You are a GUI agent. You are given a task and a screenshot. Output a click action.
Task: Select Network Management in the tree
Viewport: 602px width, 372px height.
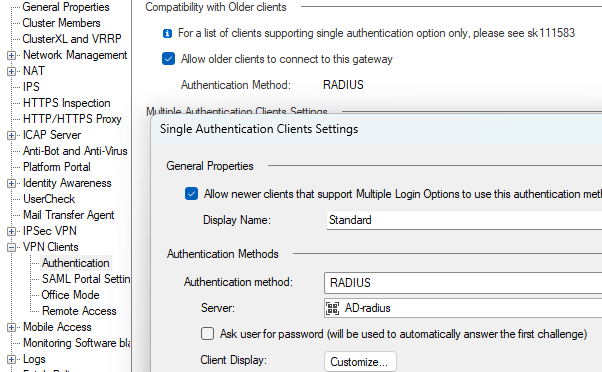pyautogui.click(x=75, y=55)
